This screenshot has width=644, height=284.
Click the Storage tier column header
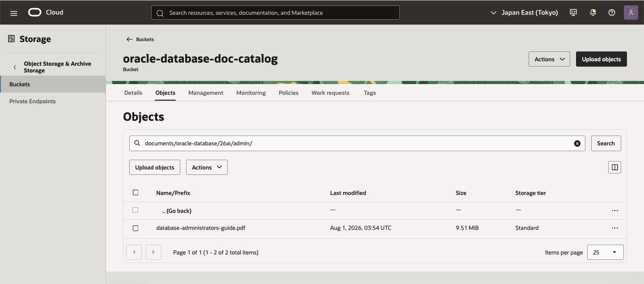(x=530, y=193)
